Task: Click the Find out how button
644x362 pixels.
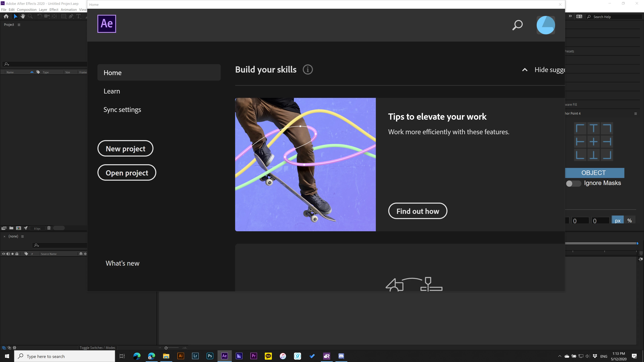Action: pos(417,211)
